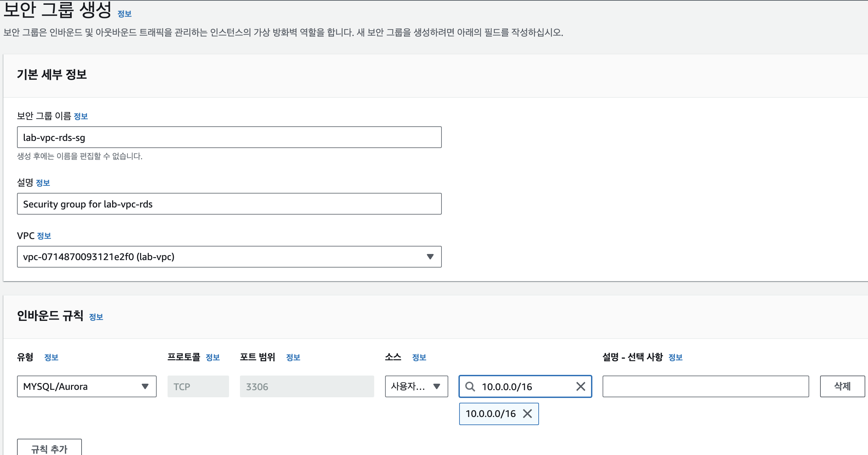Open 정보 link next to page title

[x=124, y=14]
